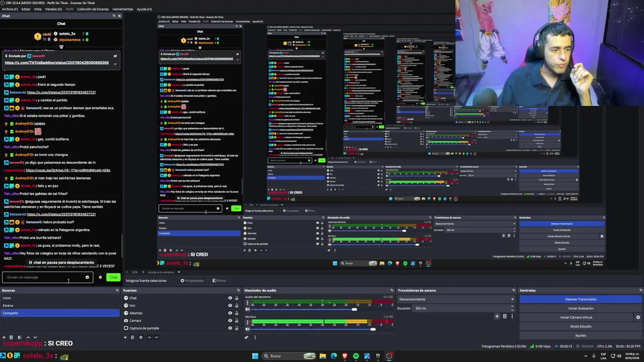Increase the transition duration with up stepper
The image size is (644, 362).
(x=513, y=307)
